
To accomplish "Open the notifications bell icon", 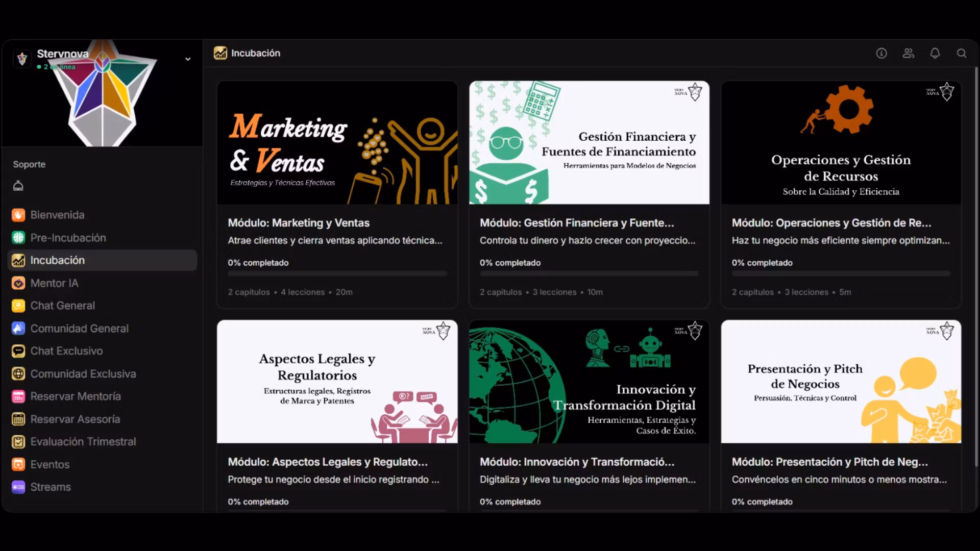I will tap(935, 53).
